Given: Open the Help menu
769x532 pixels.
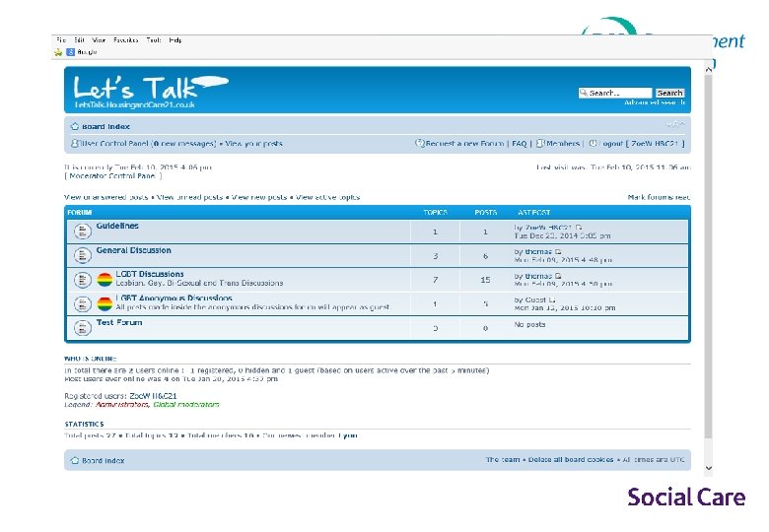Looking at the screenshot, I should point(175,40).
